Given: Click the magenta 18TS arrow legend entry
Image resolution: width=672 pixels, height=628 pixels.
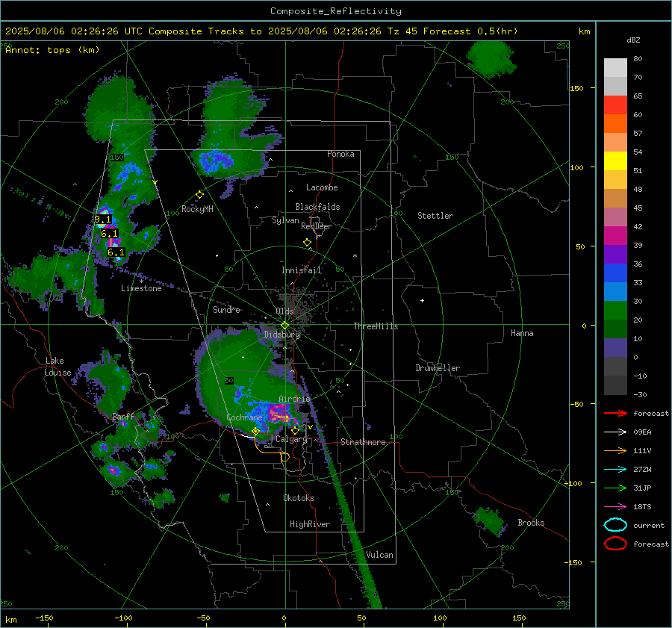Looking at the screenshot, I should 615,507.
